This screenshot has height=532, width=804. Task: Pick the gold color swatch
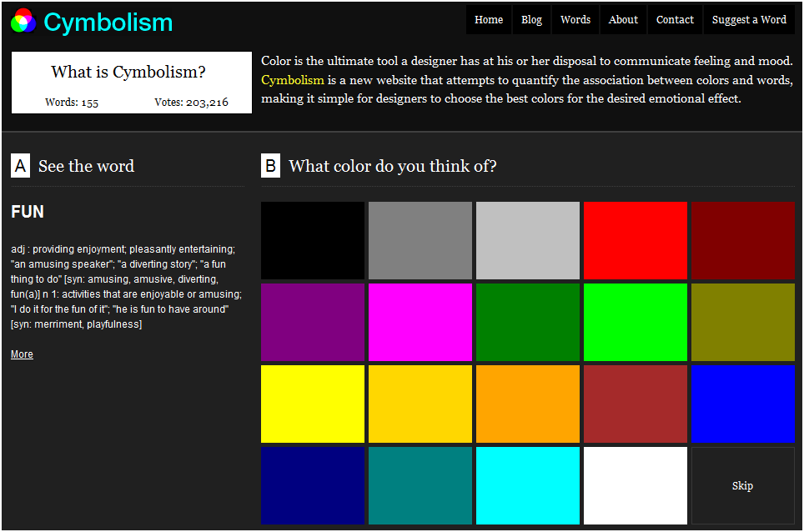click(420, 404)
